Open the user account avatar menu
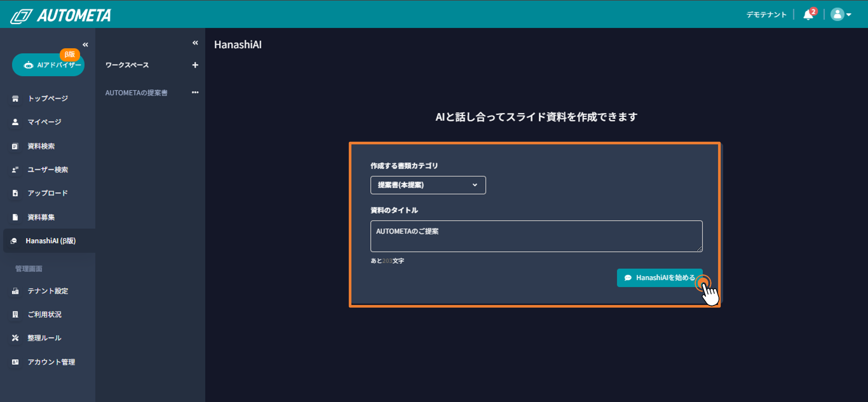The height and width of the screenshot is (402, 868). pos(841,14)
